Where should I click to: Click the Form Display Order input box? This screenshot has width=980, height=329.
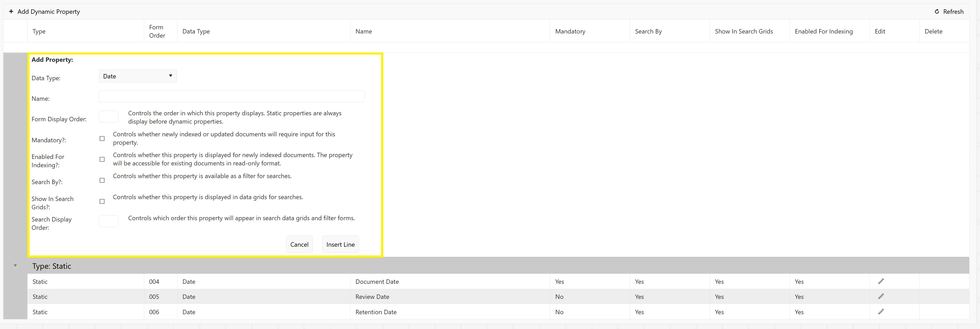point(108,117)
